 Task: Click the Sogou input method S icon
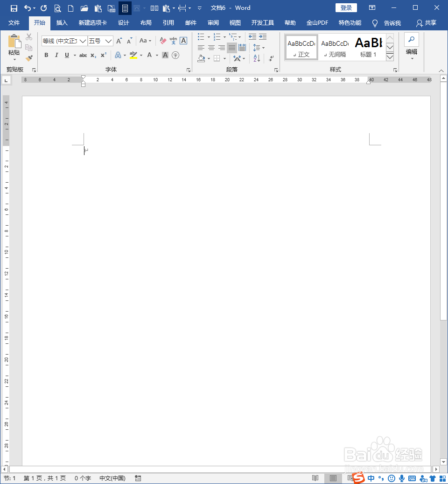[x=358, y=478]
